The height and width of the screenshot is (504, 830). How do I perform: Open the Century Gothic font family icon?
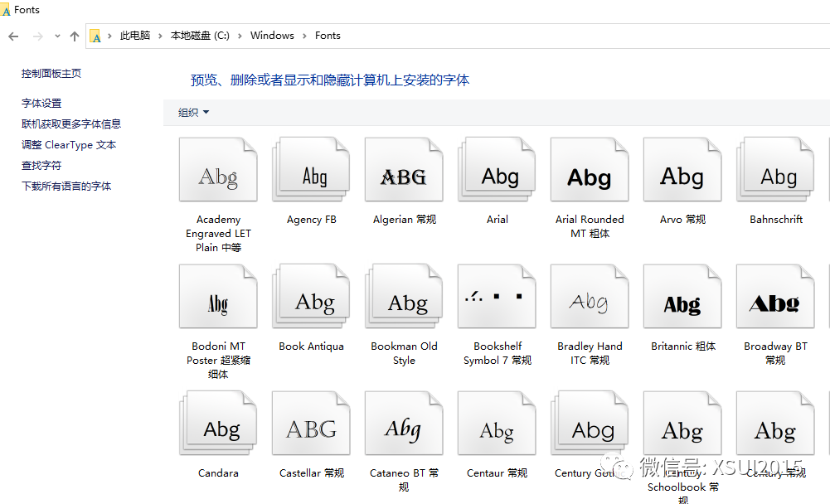coord(590,423)
